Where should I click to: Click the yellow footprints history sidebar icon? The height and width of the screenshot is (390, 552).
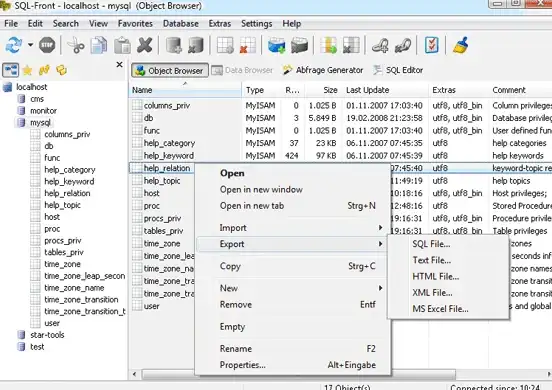tap(44, 70)
